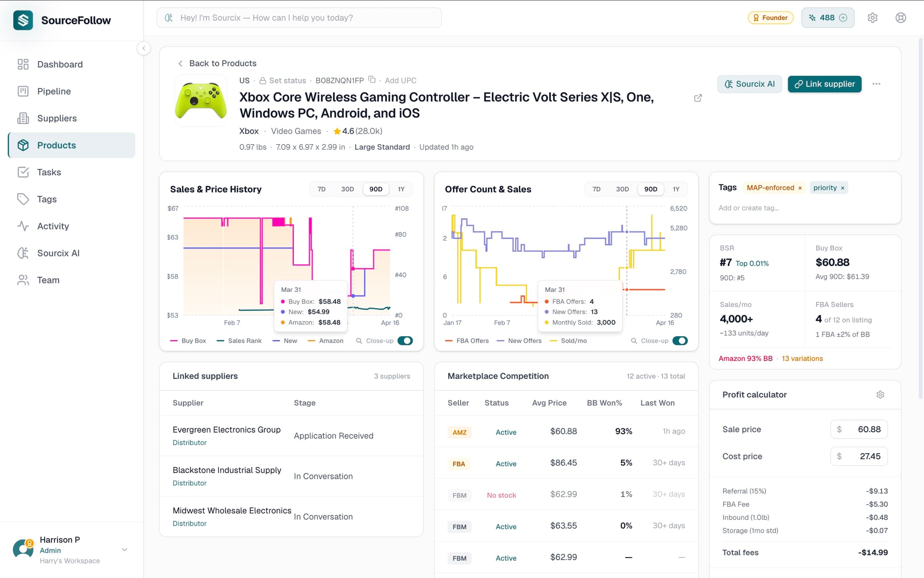Copy the B08ZNQN1FP ASIN code
Screen dimensions: 924x578
click(372, 79)
